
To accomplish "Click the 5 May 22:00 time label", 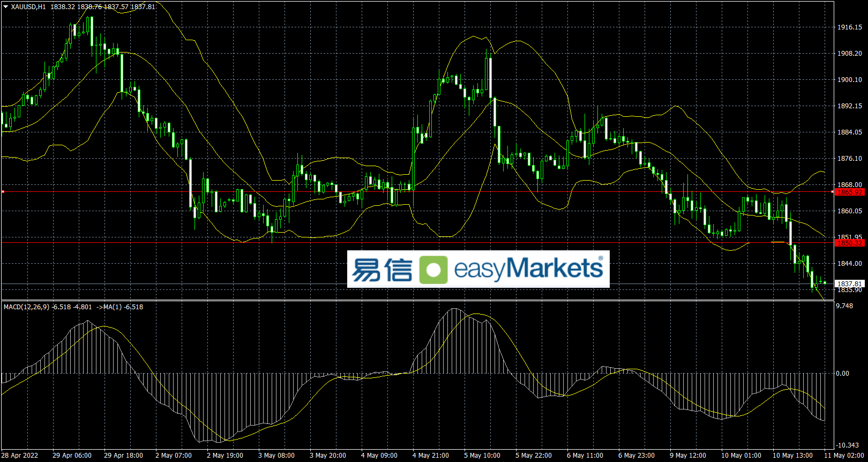I will pos(534,456).
